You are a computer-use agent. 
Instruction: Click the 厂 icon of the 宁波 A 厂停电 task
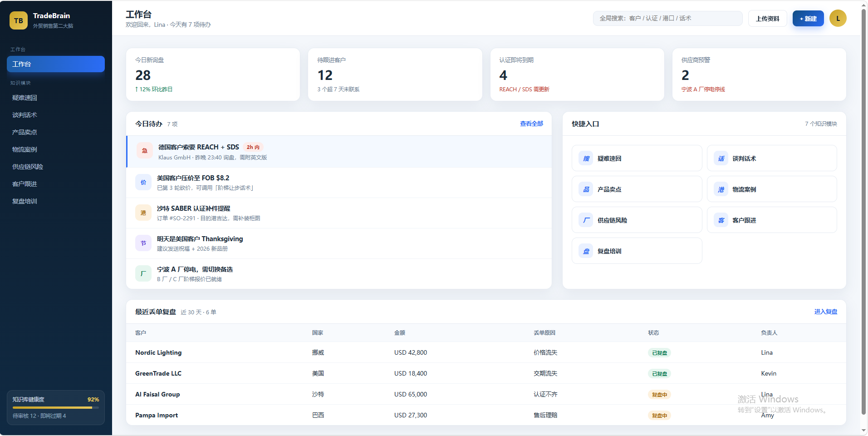pos(143,273)
